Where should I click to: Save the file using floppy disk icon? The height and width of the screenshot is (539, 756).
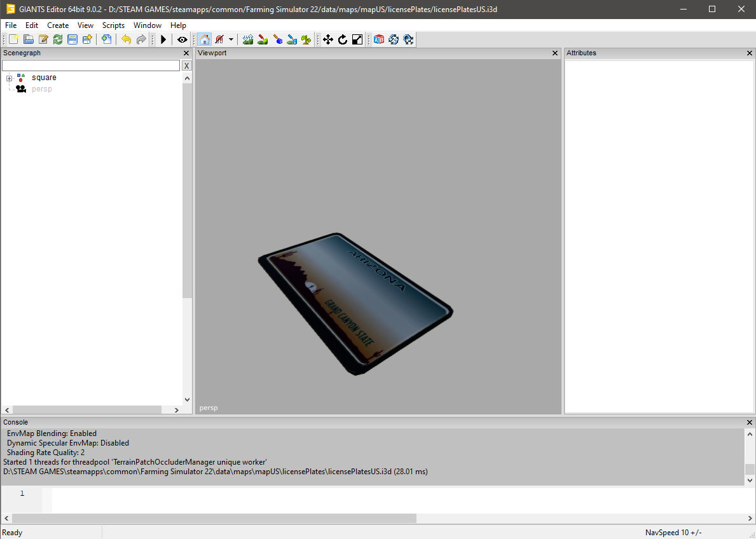(x=72, y=39)
